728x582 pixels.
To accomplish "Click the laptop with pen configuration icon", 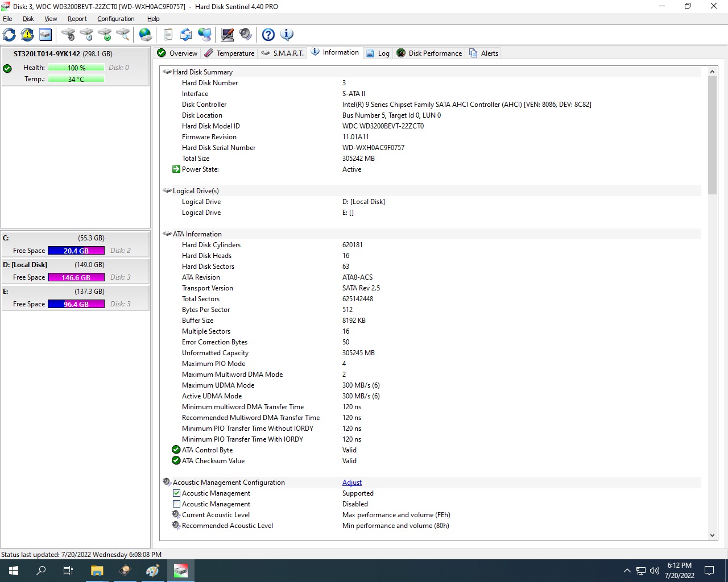I will [x=227, y=35].
